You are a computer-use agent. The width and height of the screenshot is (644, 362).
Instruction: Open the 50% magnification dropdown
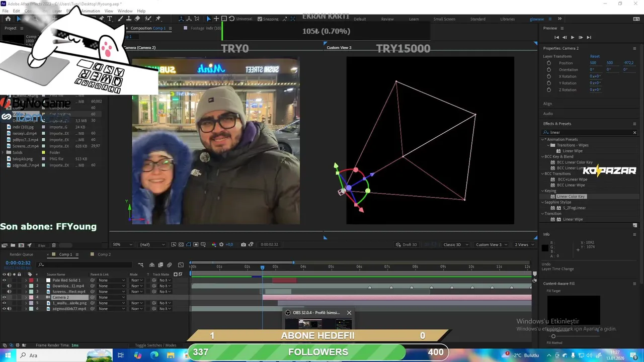tap(122, 244)
